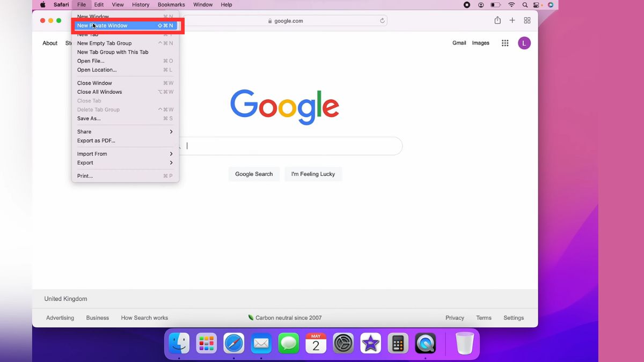Open the Window menu

click(x=203, y=5)
